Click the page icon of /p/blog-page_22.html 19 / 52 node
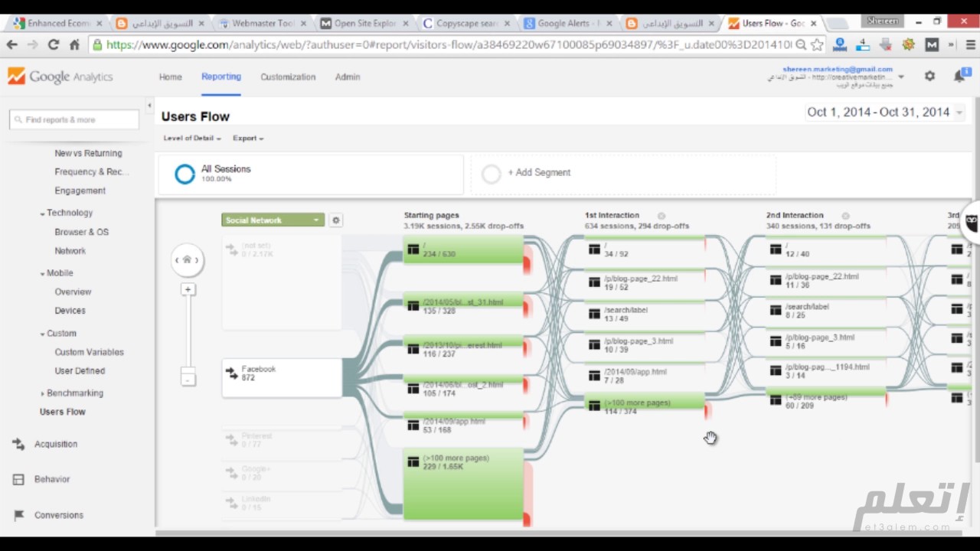 point(594,282)
